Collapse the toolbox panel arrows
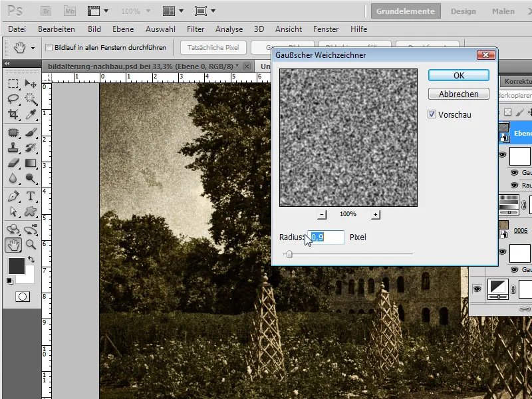Image resolution: width=532 pixels, height=399 pixels. pyautogui.click(x=7, y=63)
